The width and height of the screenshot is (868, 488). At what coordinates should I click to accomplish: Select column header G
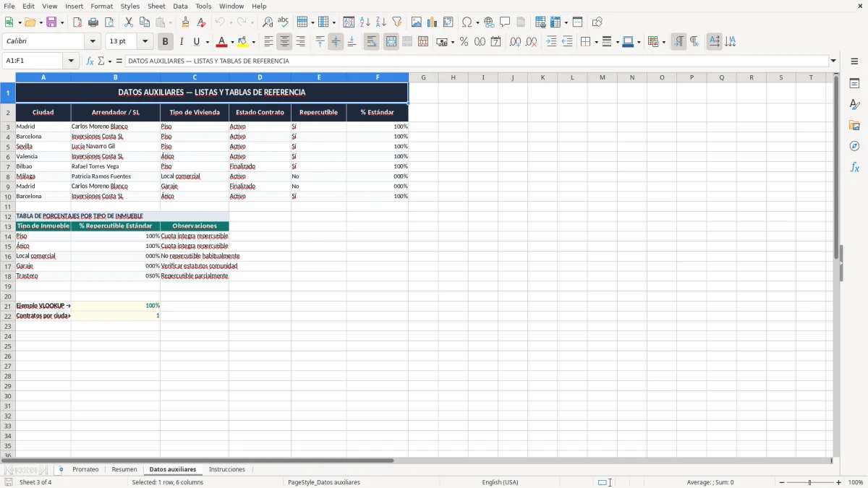pyautogui.click(x=423, y=77)
